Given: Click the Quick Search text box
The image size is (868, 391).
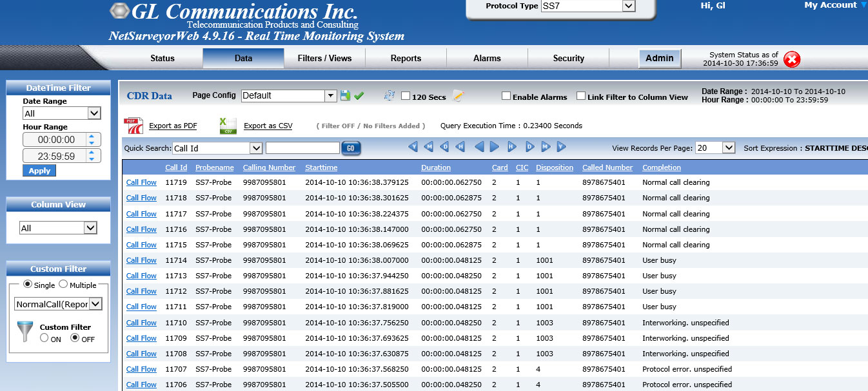Looking at the screenshot, I should point(302,148).
